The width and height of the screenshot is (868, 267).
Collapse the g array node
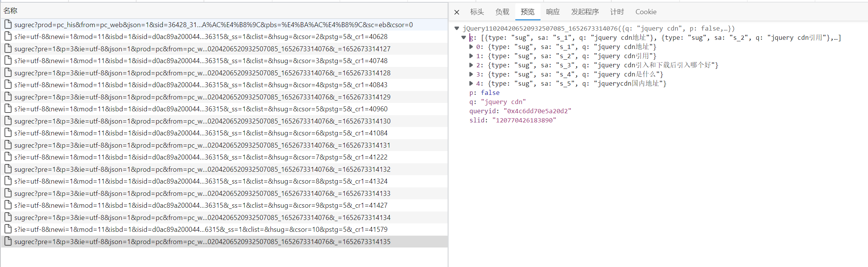coord(464,37)
